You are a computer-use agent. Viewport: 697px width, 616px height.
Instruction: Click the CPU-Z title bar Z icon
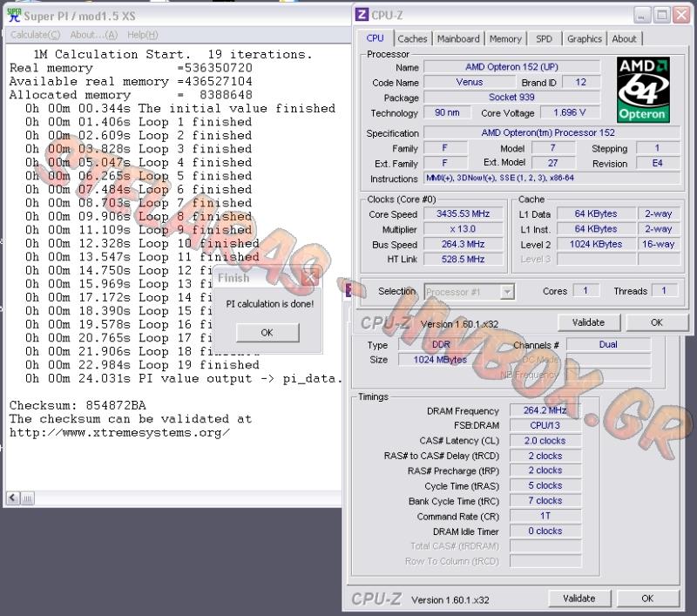(x=362, y=15)
